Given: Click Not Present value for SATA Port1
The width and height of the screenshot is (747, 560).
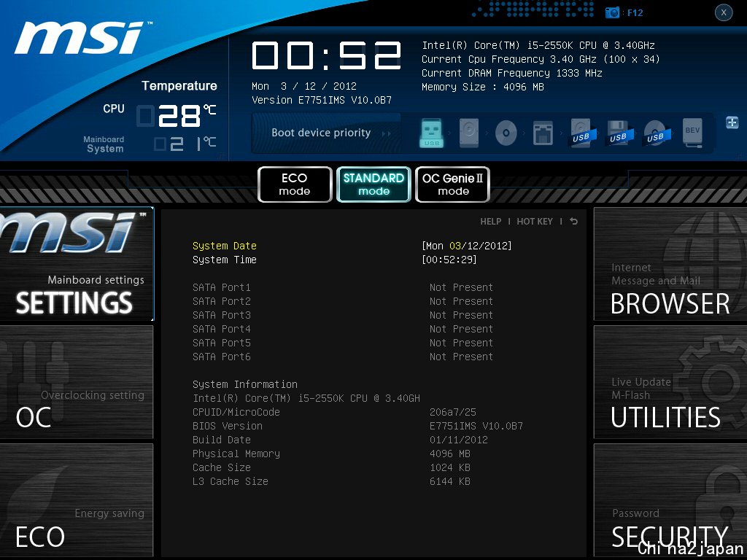Looking at the screenshot, I should pos(461,287).
